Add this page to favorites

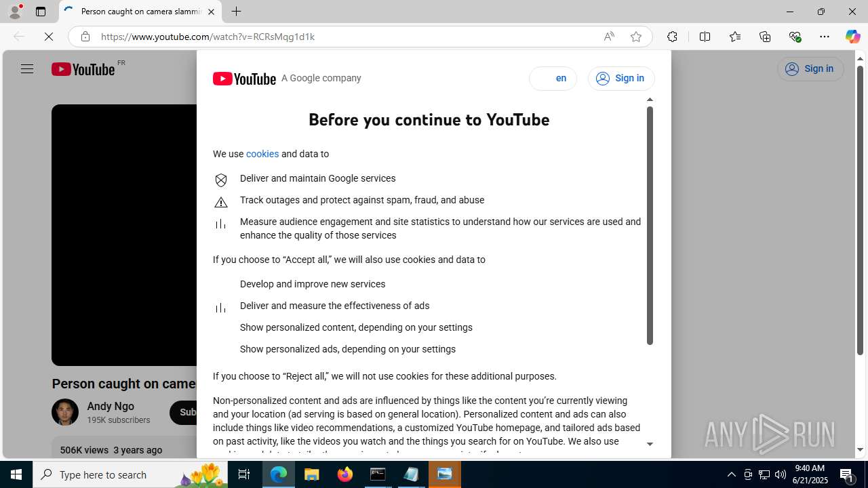tap(636, 37)
